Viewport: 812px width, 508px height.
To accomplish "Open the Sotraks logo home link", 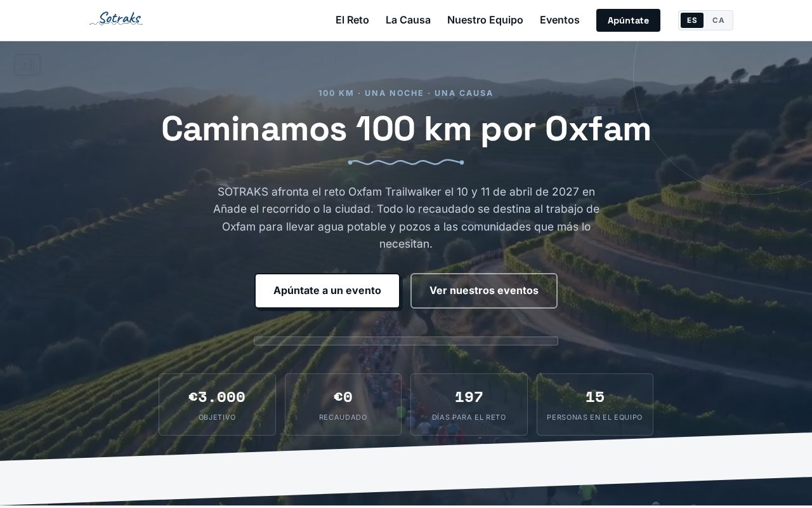I will (x=116, y=19).
